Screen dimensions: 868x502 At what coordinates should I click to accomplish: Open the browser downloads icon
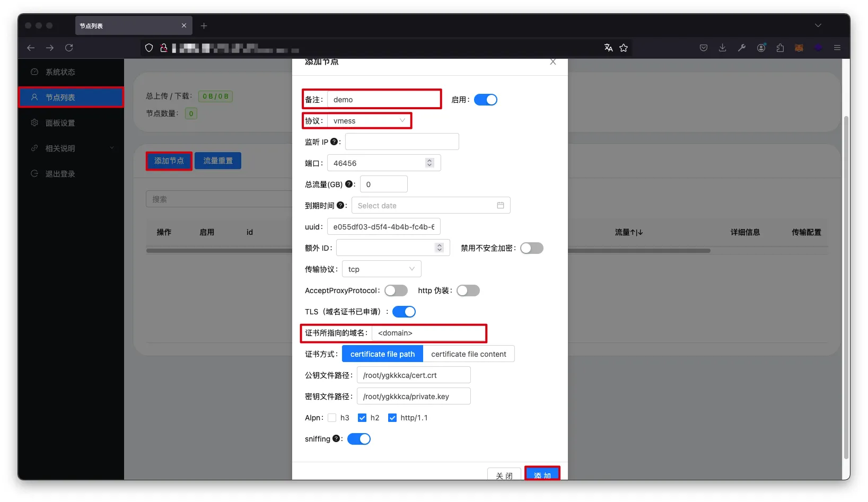(722, 48)
